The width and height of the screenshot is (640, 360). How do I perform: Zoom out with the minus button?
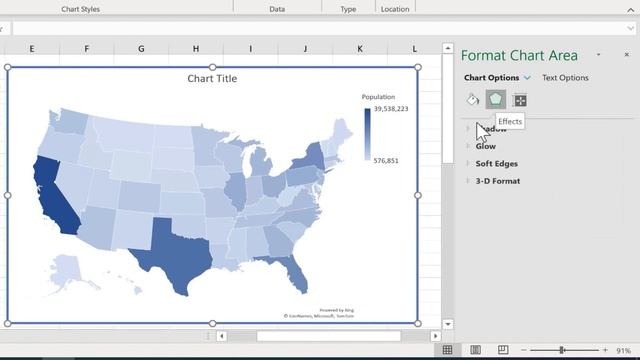pyautogui.click(x=524, y=350)
